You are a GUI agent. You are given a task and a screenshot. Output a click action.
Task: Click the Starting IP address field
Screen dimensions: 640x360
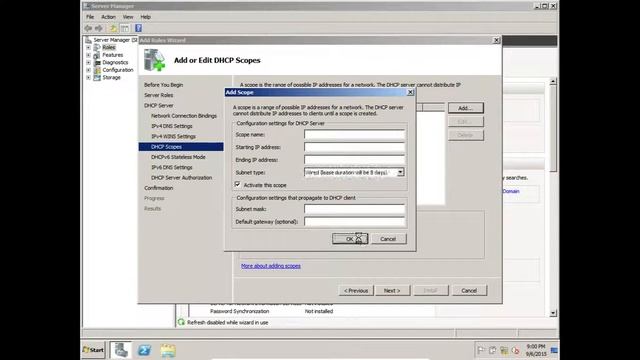354,147
